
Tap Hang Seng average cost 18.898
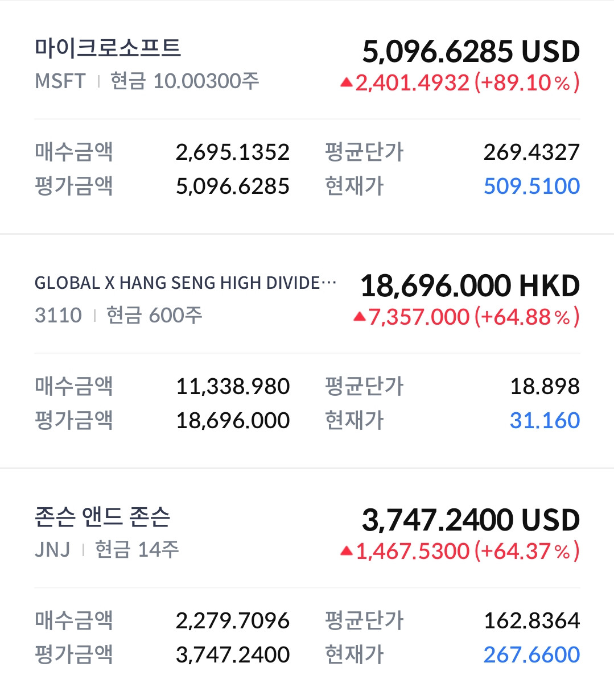click(x=545, y=386)
